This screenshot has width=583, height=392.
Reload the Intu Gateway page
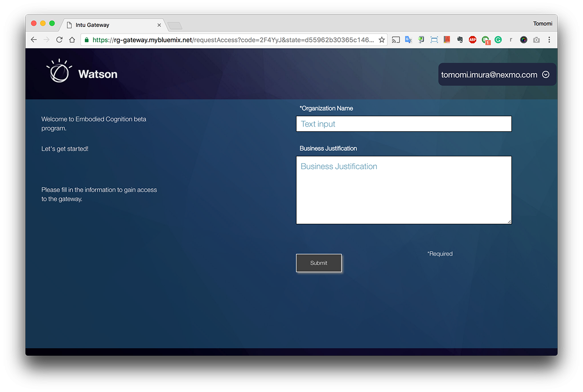point(59,40)
